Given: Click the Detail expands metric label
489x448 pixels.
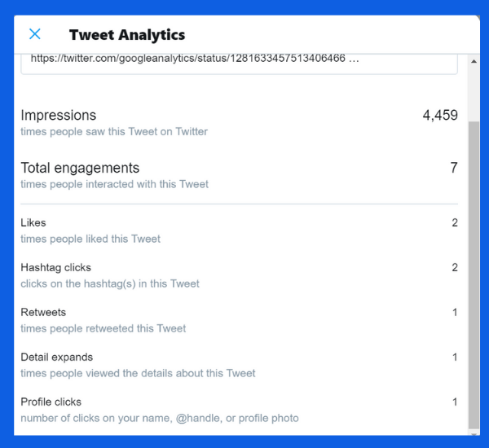Looking at the screenshot, I should [x=57, y=357].
